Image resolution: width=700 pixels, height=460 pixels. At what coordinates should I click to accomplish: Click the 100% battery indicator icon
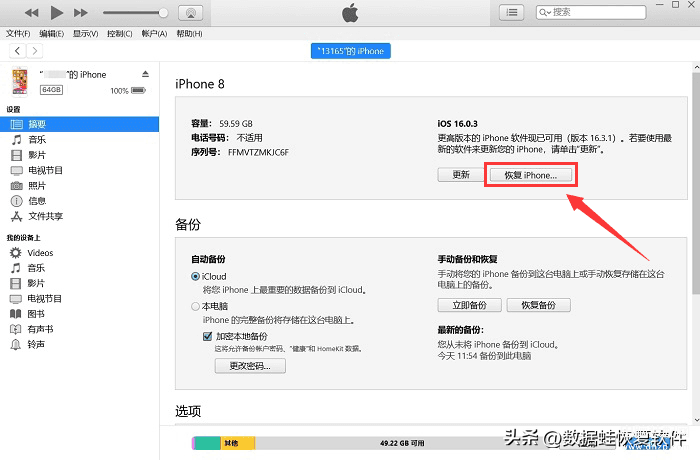pos(138,91)
